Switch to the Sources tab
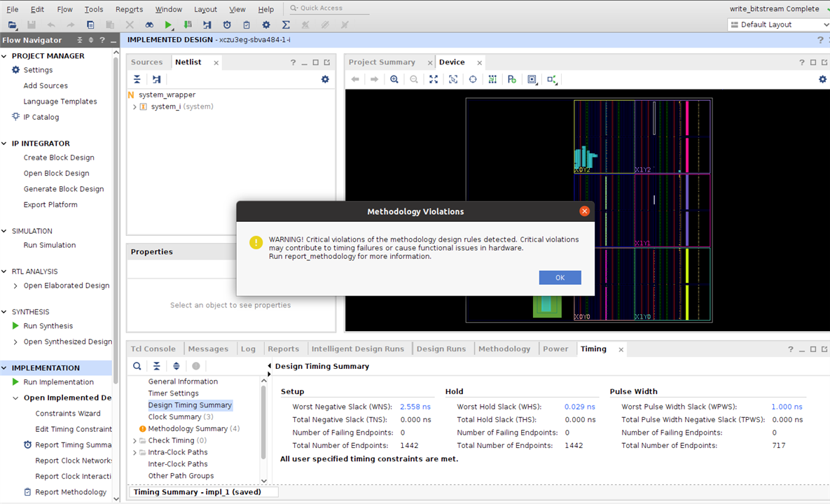The image size is (830, 504). pos(146,62)
